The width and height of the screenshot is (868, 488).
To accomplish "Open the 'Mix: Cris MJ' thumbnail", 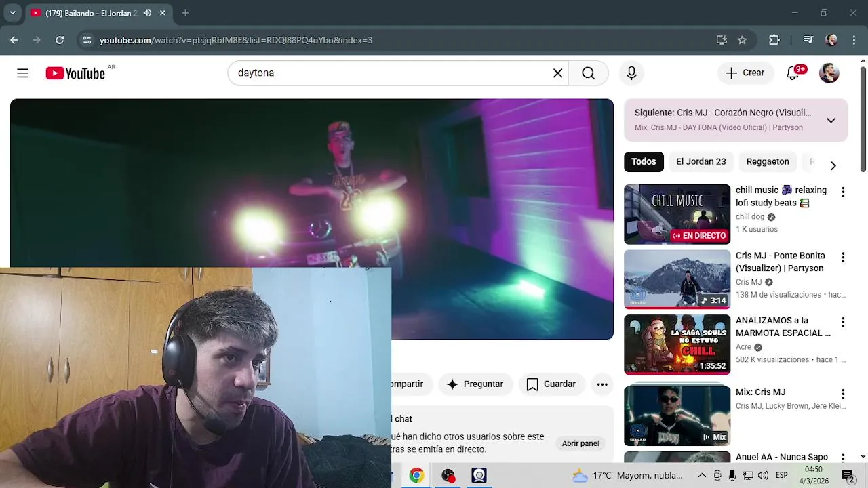I will 677,415.
